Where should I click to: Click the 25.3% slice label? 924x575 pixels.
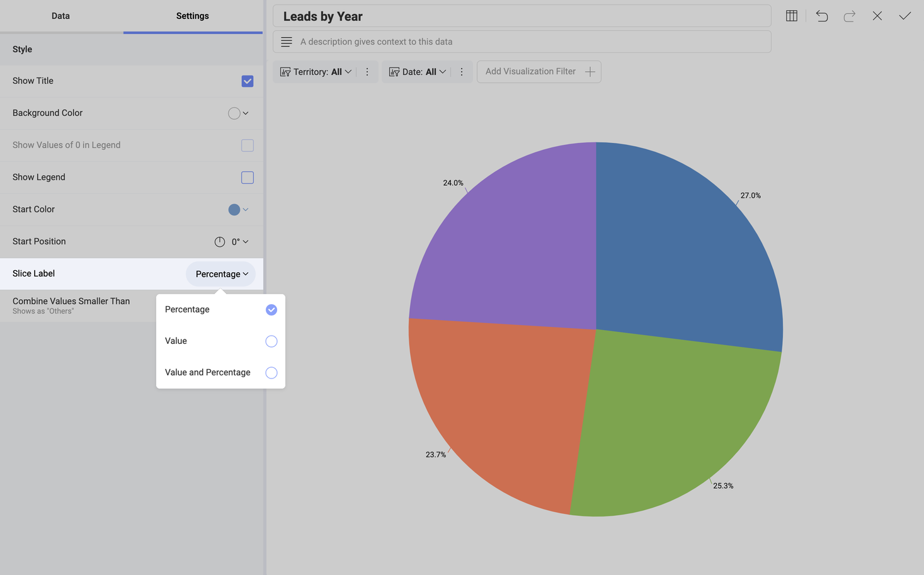coord(723,486)
